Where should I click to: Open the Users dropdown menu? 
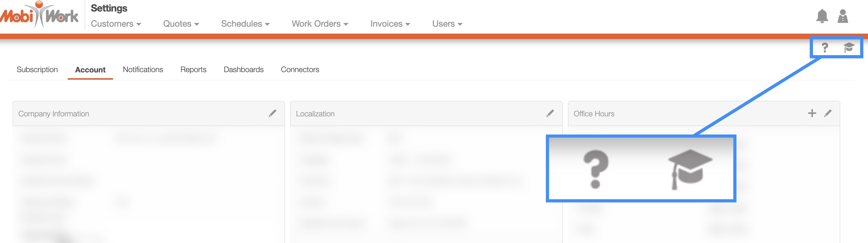[447, 24]
